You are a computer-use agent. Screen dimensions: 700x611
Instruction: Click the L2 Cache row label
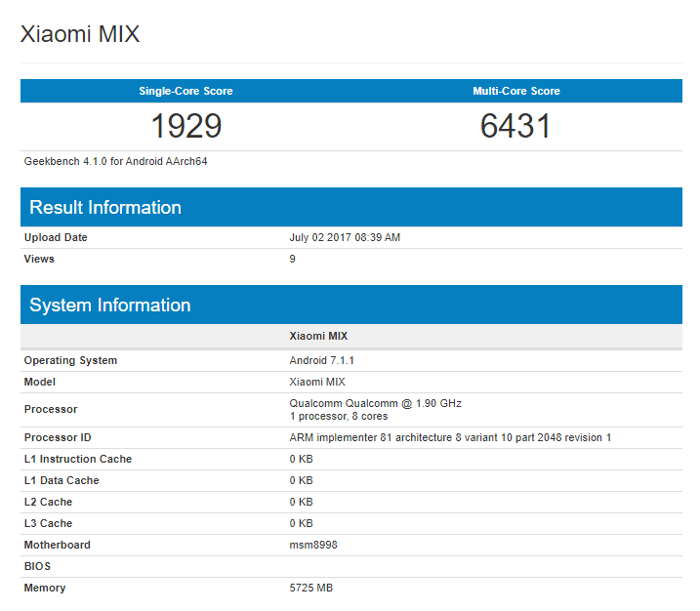48,502
